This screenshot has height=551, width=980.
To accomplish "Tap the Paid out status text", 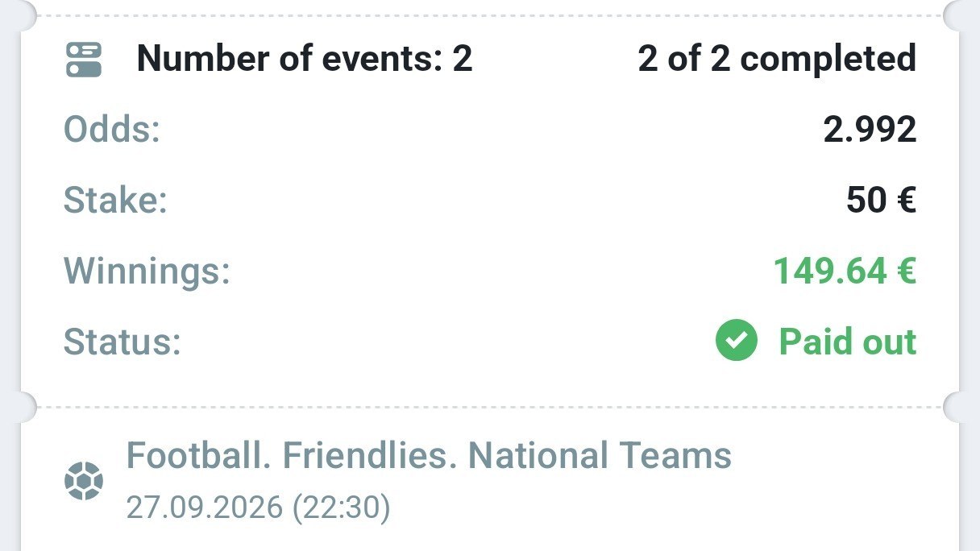I will (x=848, y=341).
